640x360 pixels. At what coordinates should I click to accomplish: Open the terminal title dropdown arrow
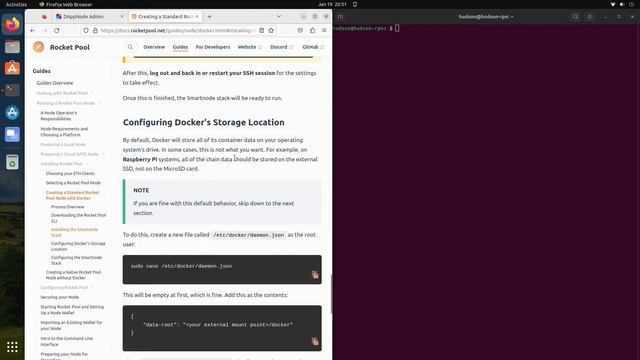tap(512, 17)
